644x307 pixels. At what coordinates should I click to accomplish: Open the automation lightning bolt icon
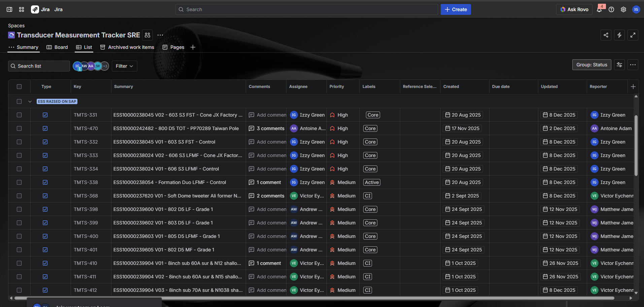coord(619,35)
